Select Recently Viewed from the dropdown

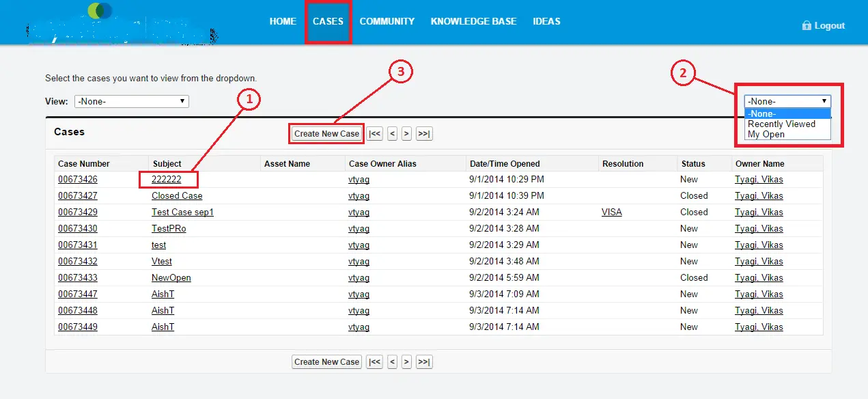tap(781, 124)
